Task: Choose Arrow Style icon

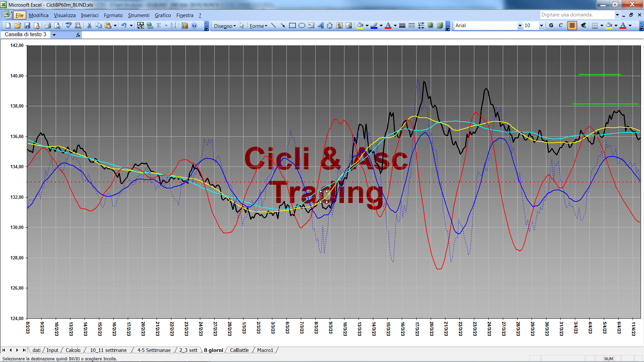Action: click(421, 25)
